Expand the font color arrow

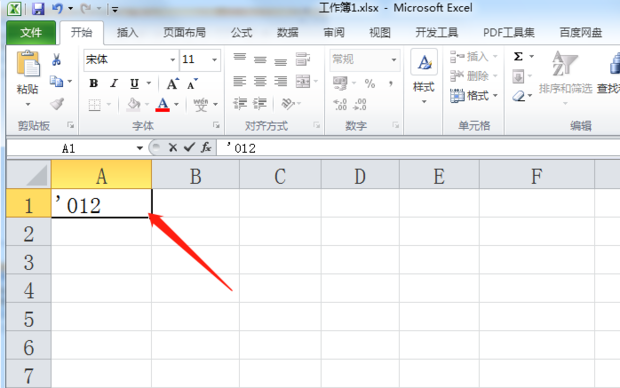click(176, 105)
